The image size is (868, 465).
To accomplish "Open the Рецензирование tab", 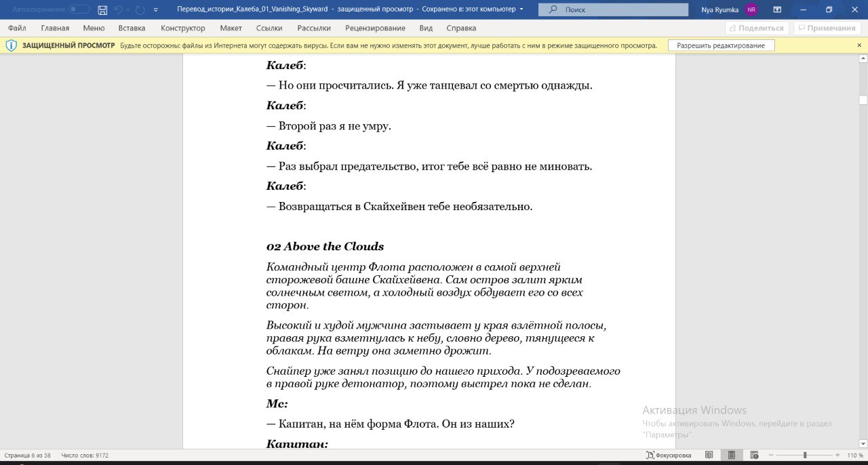I will [375, 28].
